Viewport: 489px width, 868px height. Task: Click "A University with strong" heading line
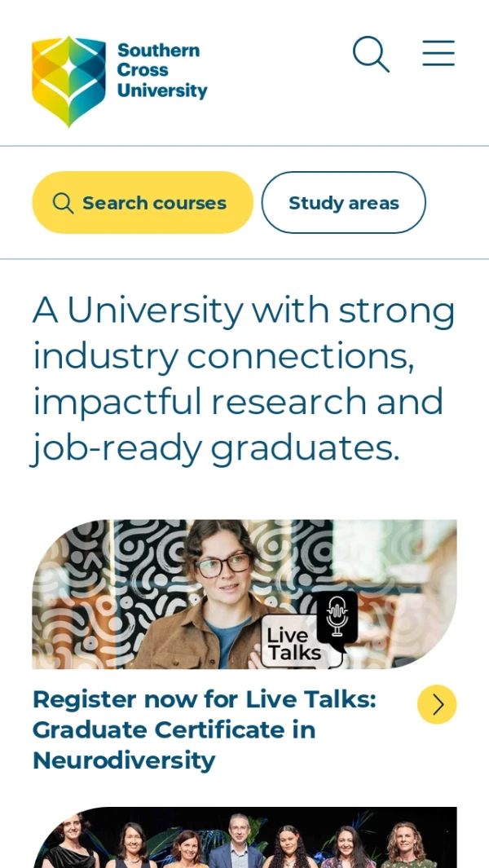coord(244,310)
